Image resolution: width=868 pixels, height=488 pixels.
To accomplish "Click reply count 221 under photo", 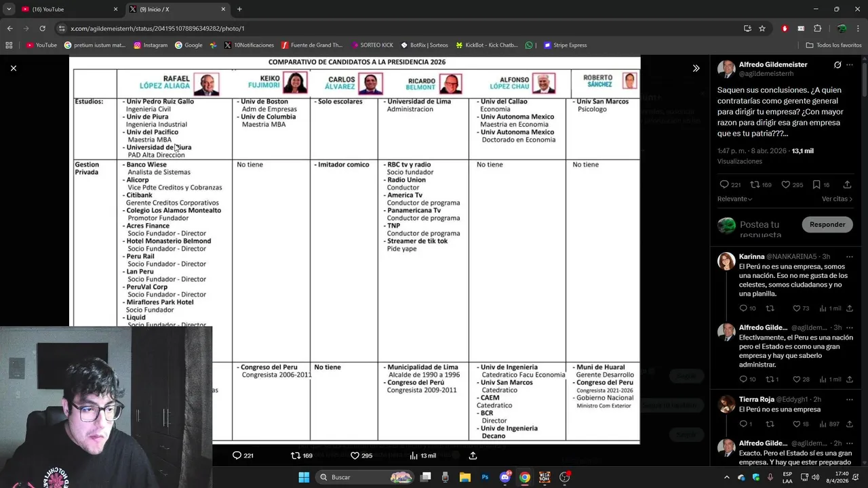I will (243, 455).
